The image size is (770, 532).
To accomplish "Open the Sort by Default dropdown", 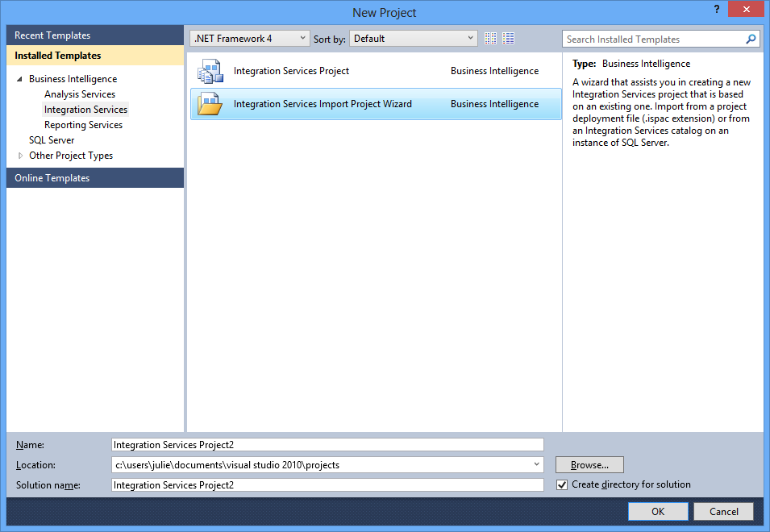I will tap(414, 38).
